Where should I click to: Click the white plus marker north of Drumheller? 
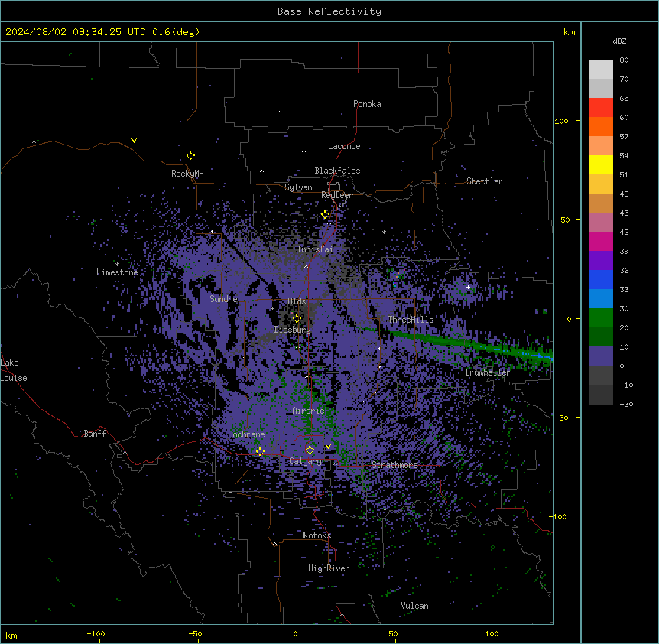pos(468,287)
